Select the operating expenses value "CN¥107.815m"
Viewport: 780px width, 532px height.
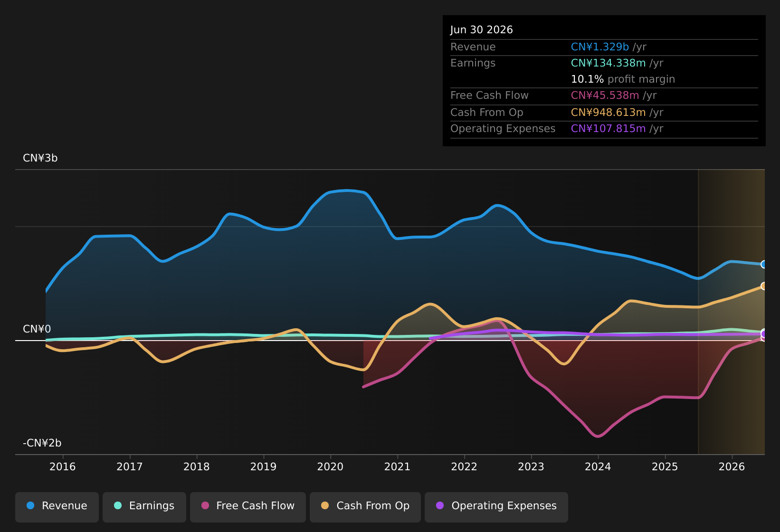coord(609,129)
